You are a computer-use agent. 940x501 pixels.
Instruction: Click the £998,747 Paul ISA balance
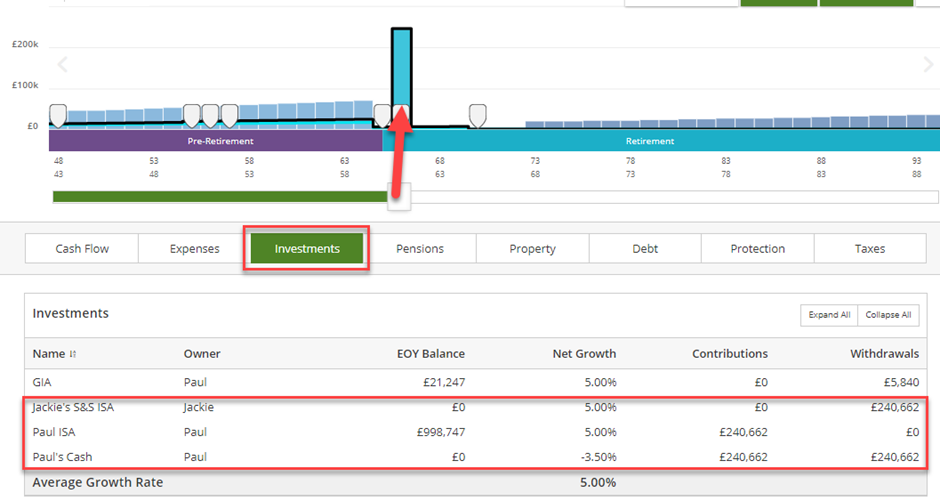(x=441, y=432)
